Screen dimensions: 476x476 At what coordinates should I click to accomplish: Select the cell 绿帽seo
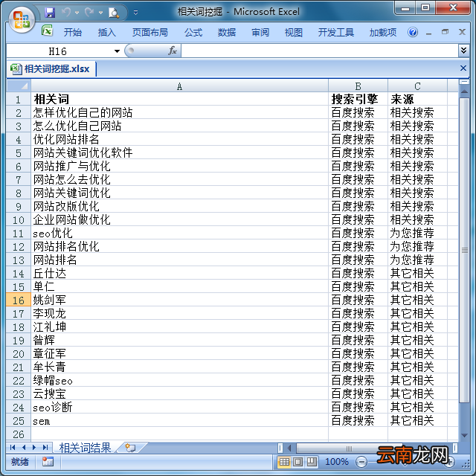tap(179, 380)
